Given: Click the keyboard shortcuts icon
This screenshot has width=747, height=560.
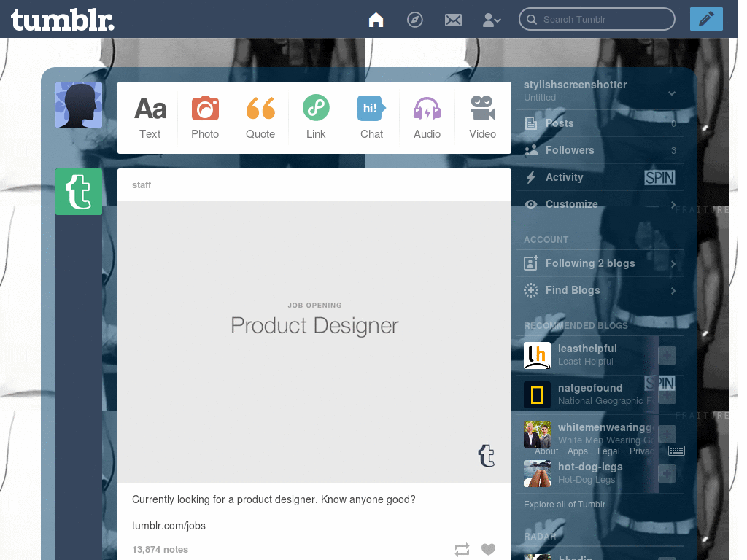Looking at the screenshot, I should [676, 451].
